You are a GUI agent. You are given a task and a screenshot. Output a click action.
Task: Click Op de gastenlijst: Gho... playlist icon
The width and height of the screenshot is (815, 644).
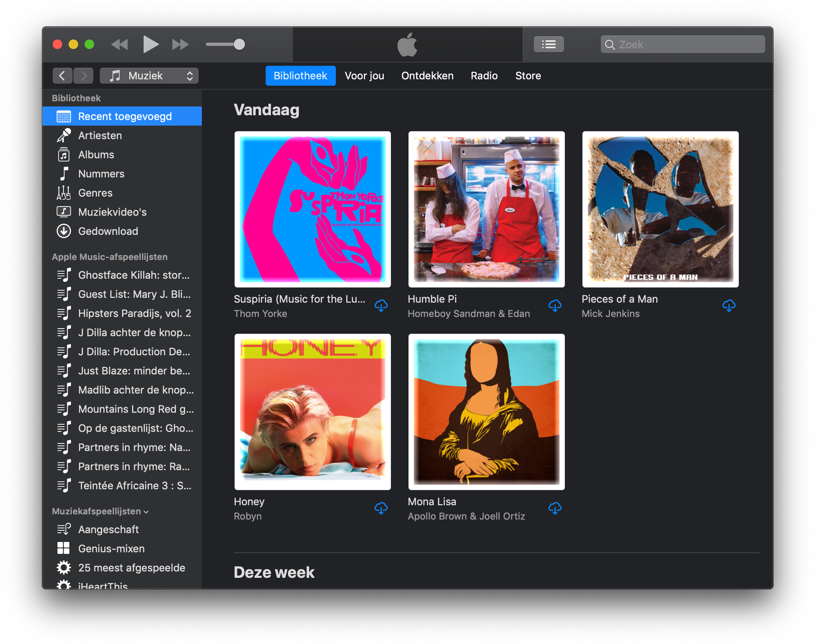(64, 428)
